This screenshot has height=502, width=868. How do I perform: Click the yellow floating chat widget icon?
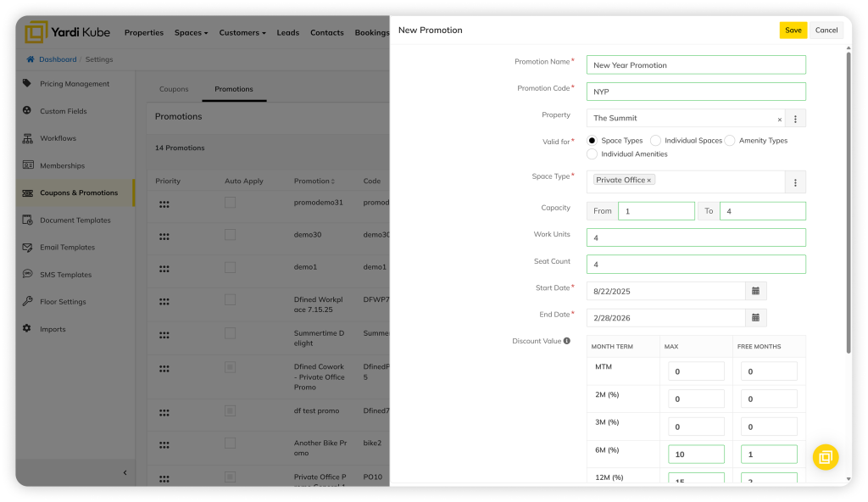[x=825, y=457]
